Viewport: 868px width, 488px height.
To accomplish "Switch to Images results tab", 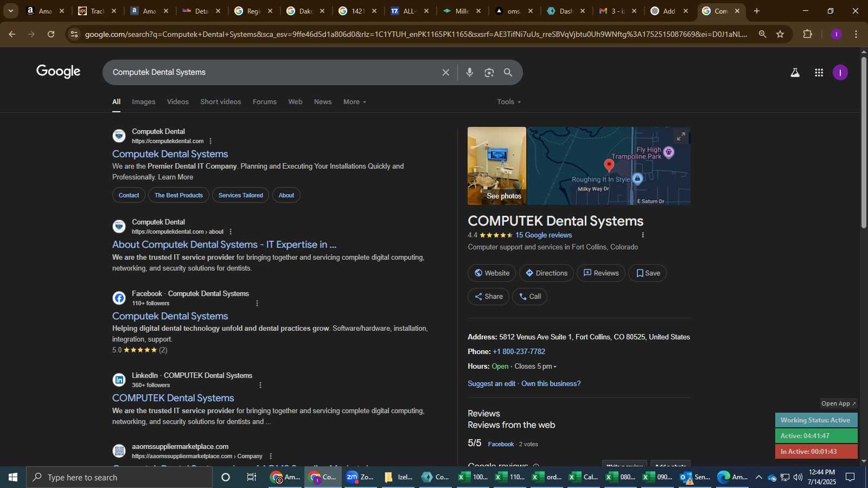I will tap(143, 102).
